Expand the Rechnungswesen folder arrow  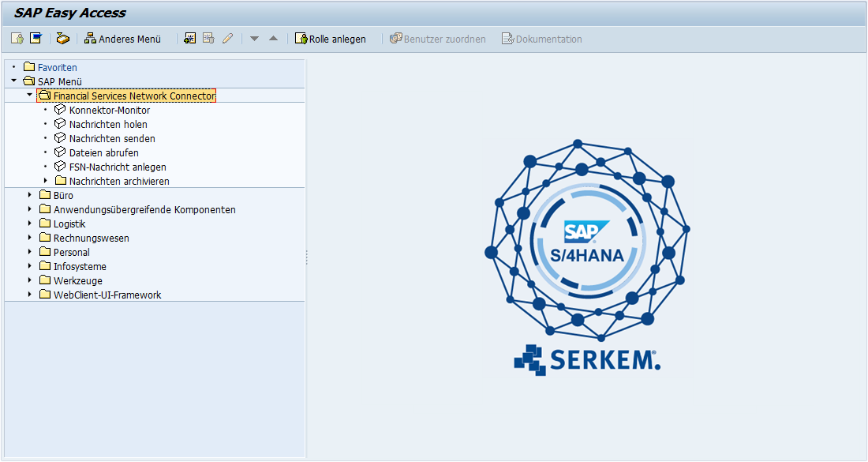pos(29,238)
